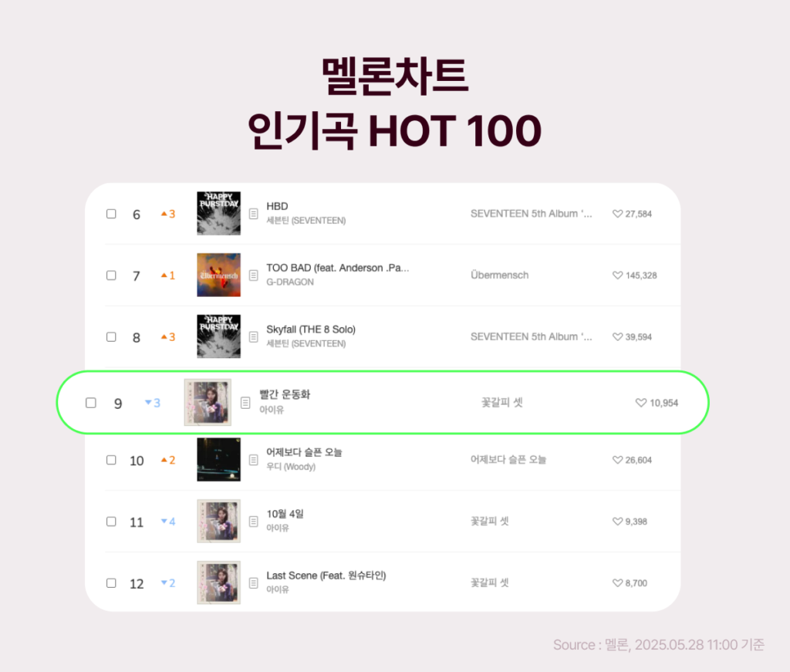
Task: Like HBD via its heart icon
Action: point(617,214)
